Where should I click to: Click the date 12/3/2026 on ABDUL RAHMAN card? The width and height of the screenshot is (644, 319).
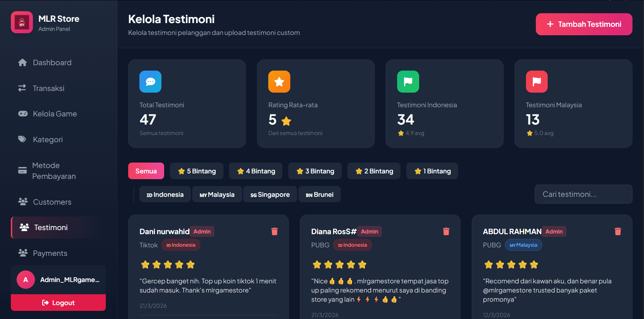tap(496, 315)
